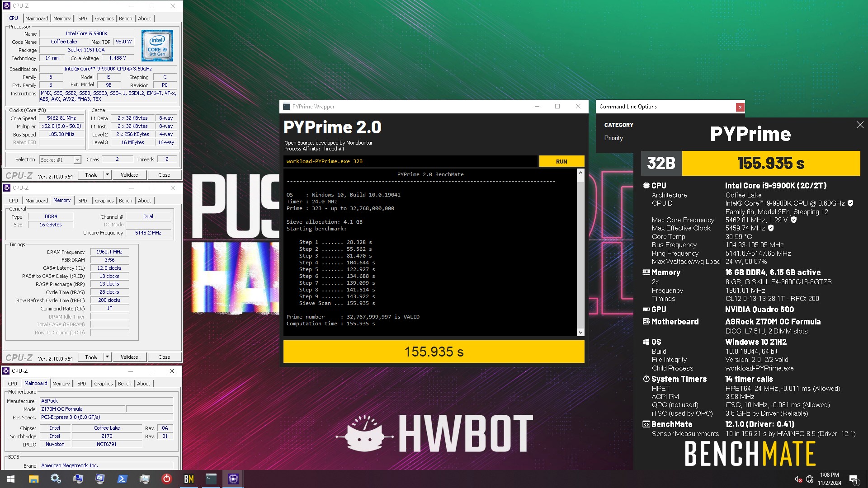Click Validate in top CPU-Z window
The height and width of the screenshot is (488, 868).
129,175
